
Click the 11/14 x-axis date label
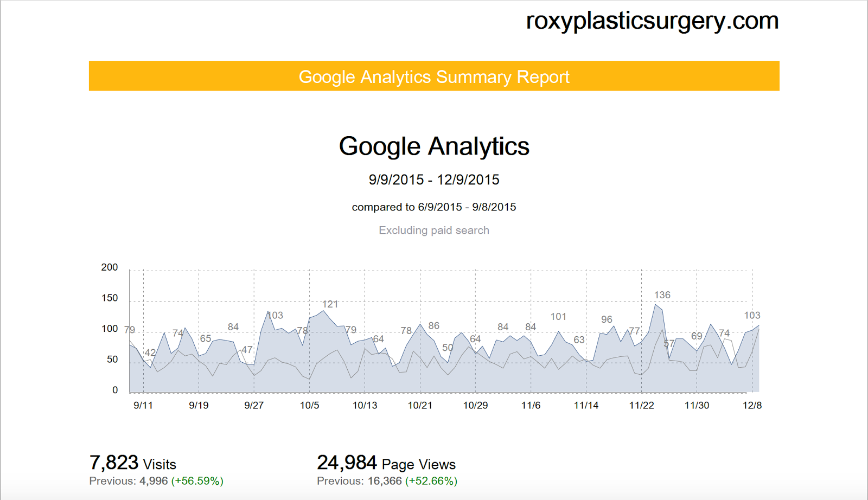pyautogui.click(x=586, y=405)
